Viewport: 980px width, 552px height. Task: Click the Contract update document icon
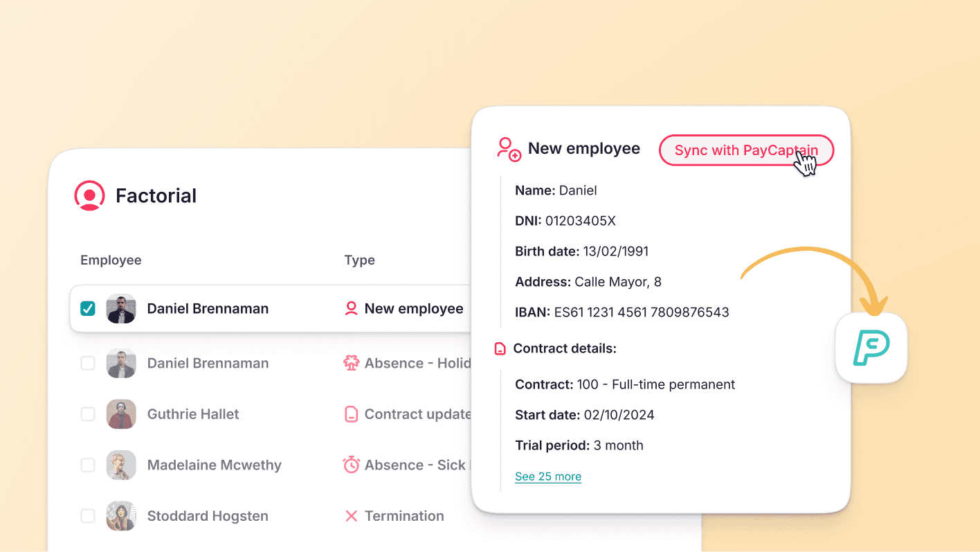pyautogui.click(x=352, y=413)
